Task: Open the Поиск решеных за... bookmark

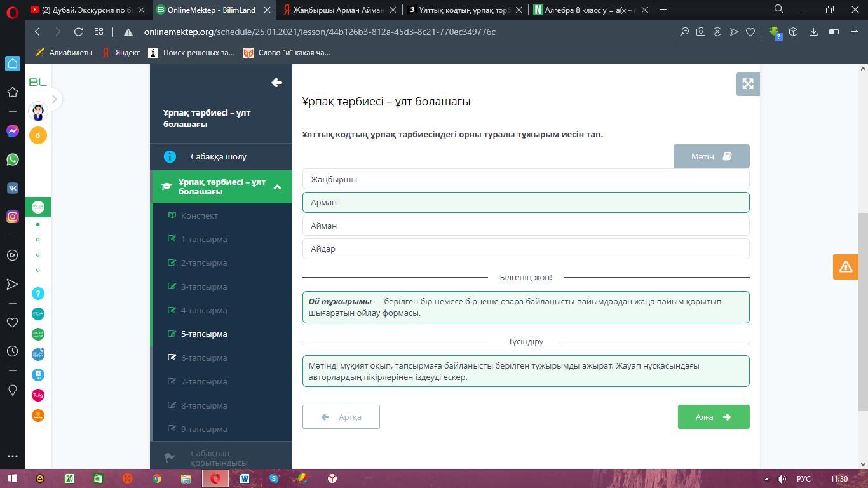Action: click(191, 53)
